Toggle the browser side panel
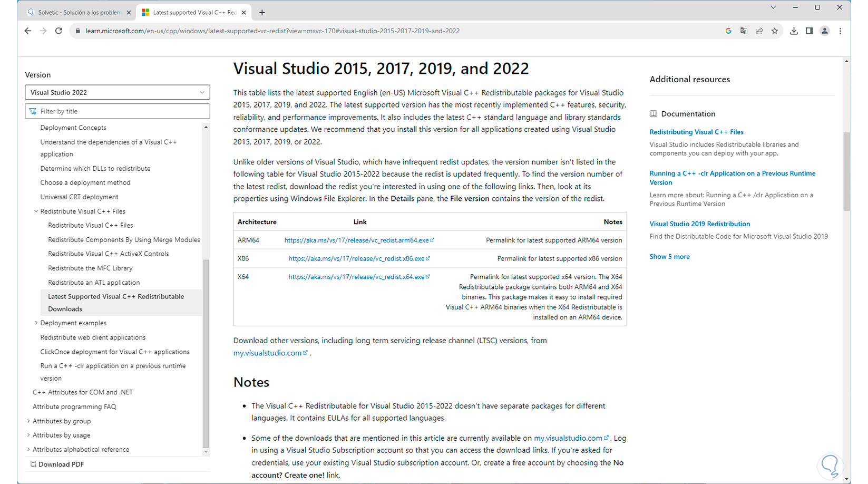This screenshot has width=868, height=484. point(809,31)
